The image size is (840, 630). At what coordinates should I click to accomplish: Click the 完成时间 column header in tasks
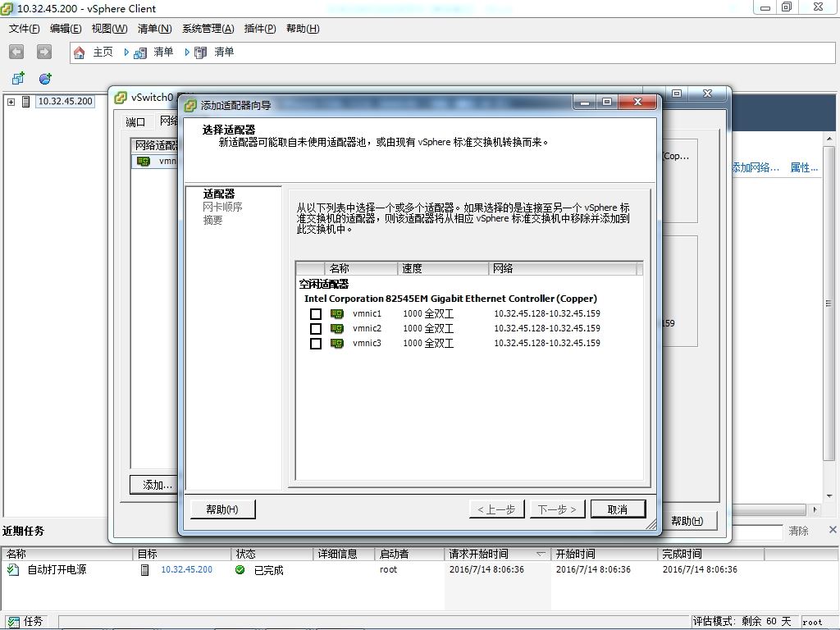(x=710, y=554)
